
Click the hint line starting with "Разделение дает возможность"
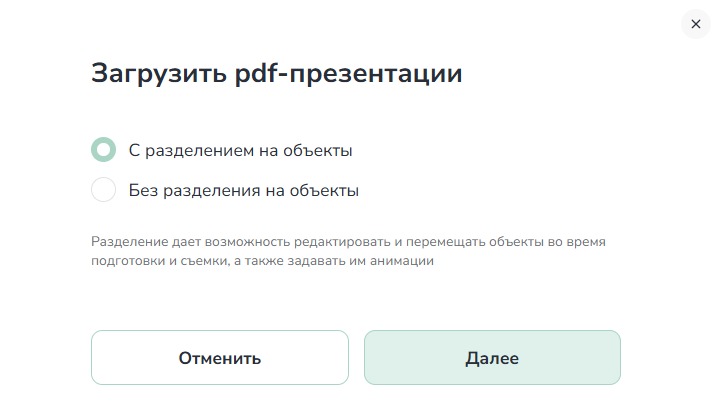348,243
